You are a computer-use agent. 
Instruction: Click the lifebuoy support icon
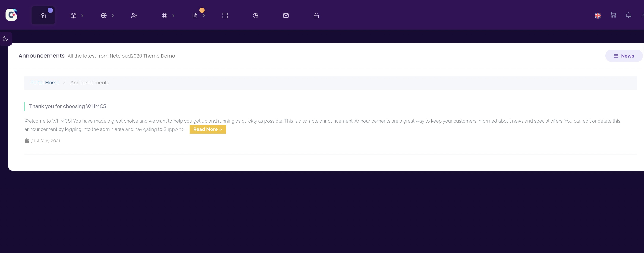click(165, 16)
